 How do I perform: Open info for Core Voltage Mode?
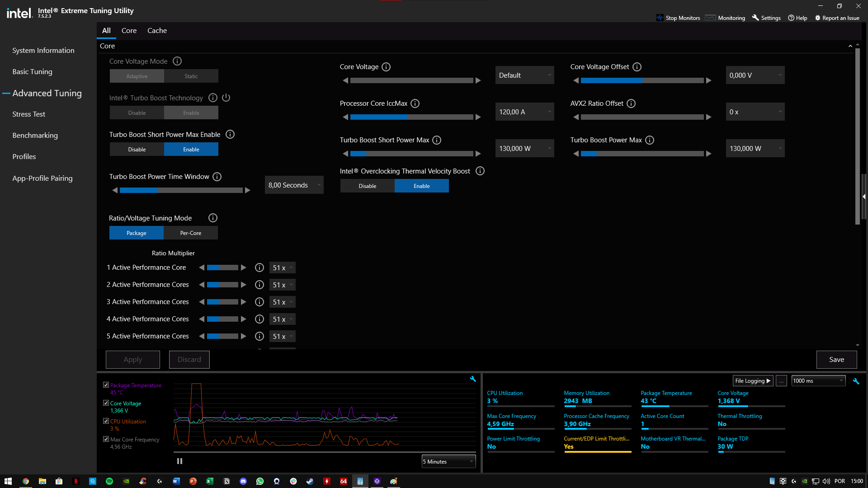(177, 61)
